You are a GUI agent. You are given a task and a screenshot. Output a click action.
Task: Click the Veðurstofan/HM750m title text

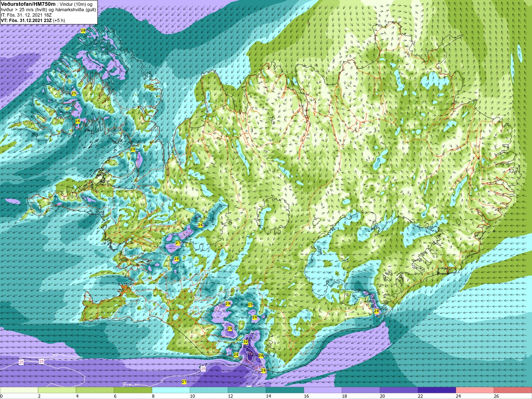[x=28, y=4]
